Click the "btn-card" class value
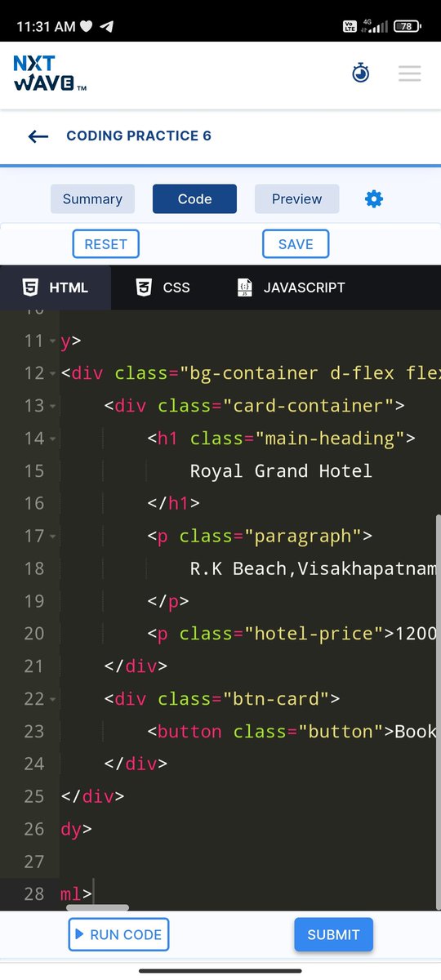This screenshot has width=441, height=980. [275, 699]
